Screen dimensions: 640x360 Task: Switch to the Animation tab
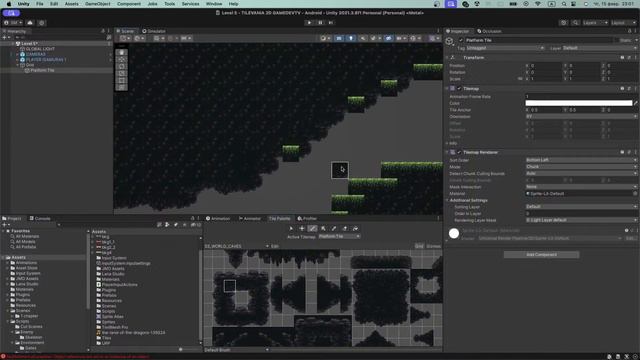click(x=218, y=219)
